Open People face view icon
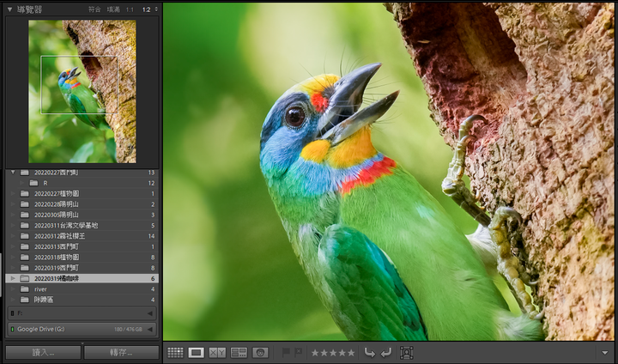The width and height of the screenshot is (618, 364). [x=260, y=352]
